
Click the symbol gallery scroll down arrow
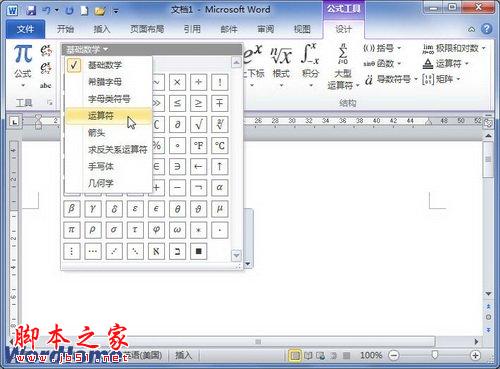(236, 255)
